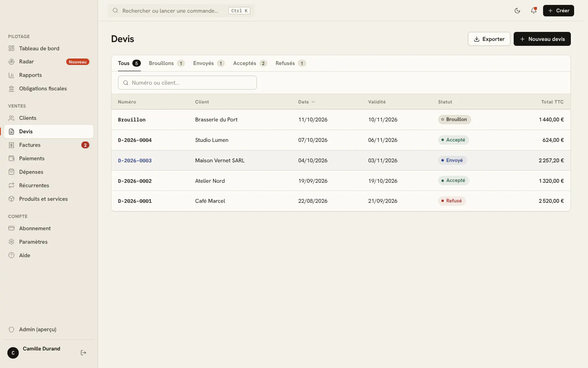The image size is (588, 368).
Task: Open quote D-2026-0003 link
Action: coord(135,161)
